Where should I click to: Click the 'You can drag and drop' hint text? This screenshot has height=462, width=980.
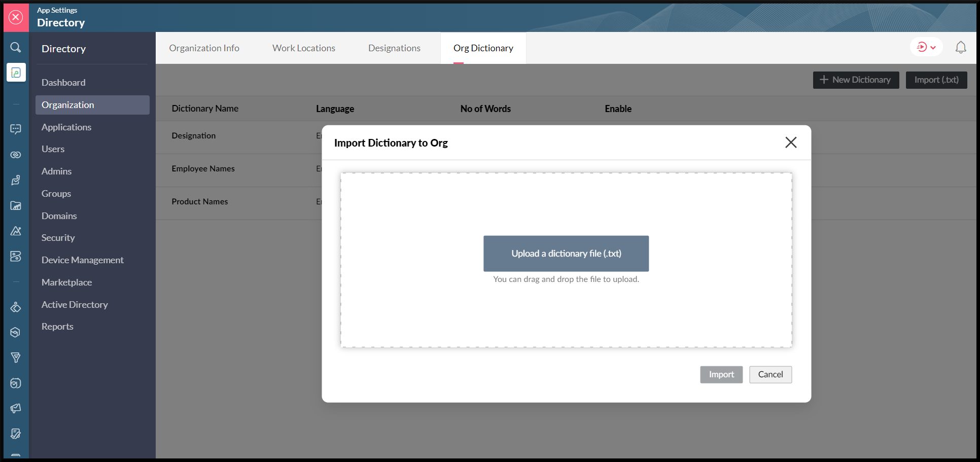tap(566, 279)
